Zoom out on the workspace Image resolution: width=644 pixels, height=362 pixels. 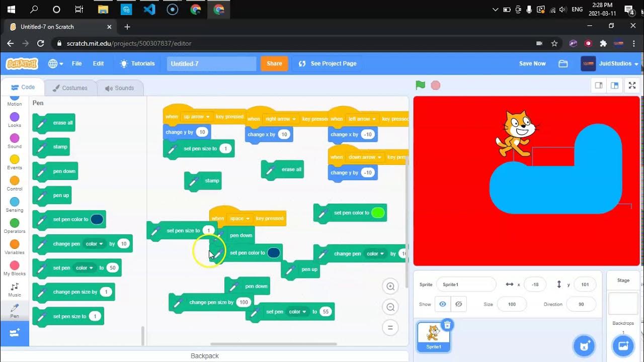point(390,307)
